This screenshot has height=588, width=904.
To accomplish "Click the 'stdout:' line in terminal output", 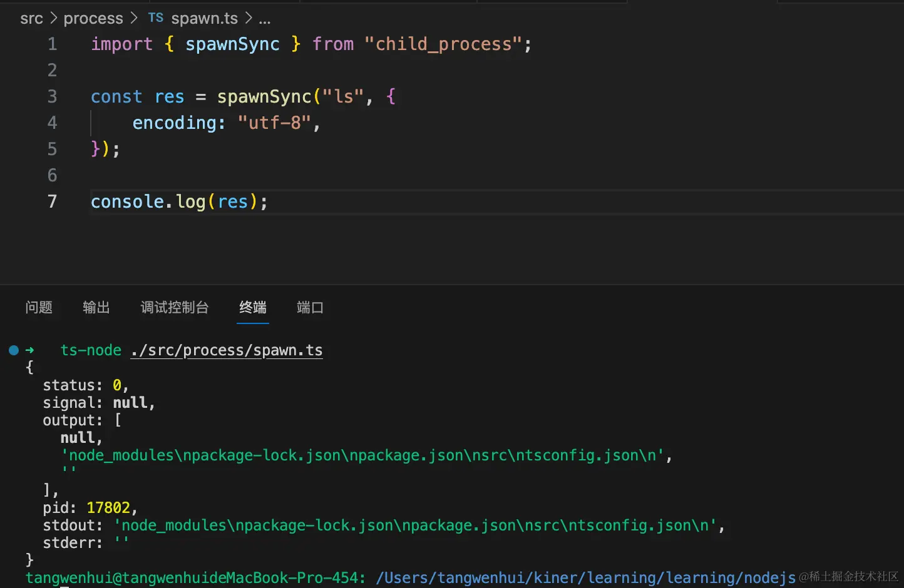I will click(384, 525).
